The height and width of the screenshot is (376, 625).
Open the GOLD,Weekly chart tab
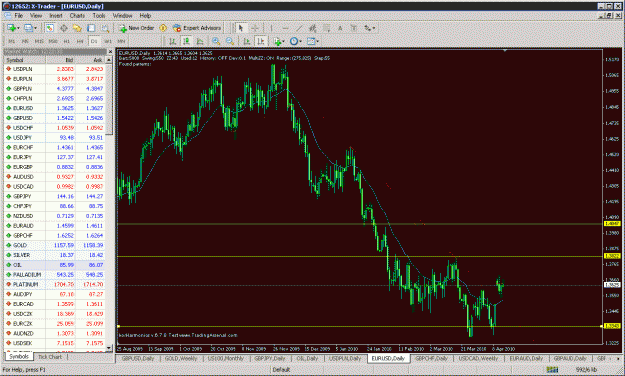point(181,358)
